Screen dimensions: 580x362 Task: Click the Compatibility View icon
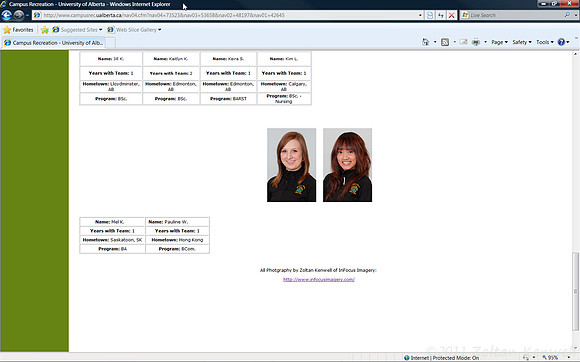pyautogui.click(x=430, y=15)
